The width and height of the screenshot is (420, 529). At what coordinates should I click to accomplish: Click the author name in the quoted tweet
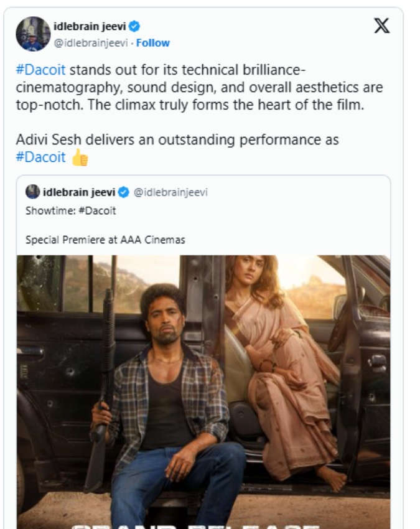click(80, 192)
